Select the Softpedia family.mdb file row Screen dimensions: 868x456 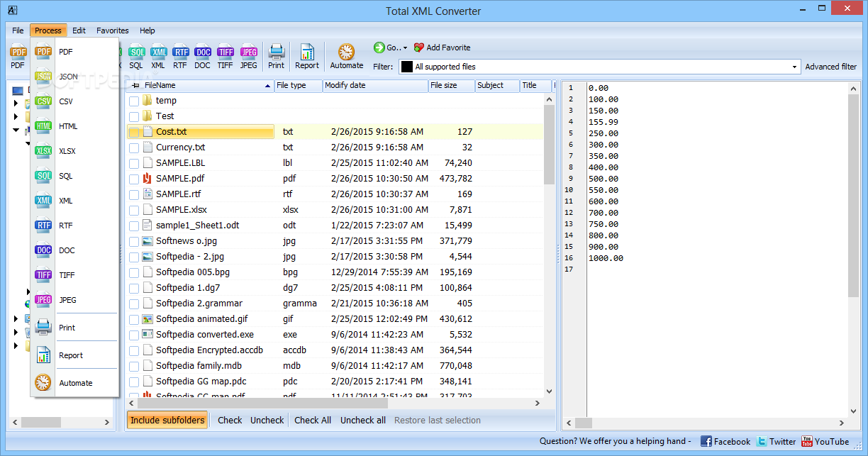pos(335,366)
